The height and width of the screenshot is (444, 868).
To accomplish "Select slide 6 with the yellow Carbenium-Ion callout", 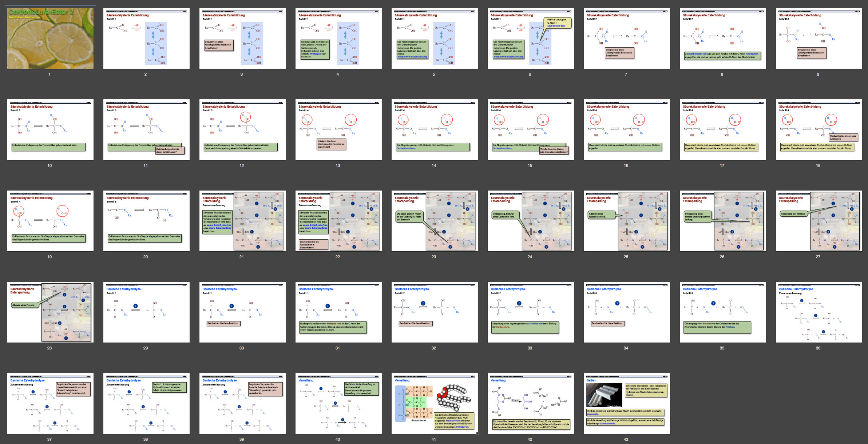I will (531, 38).
